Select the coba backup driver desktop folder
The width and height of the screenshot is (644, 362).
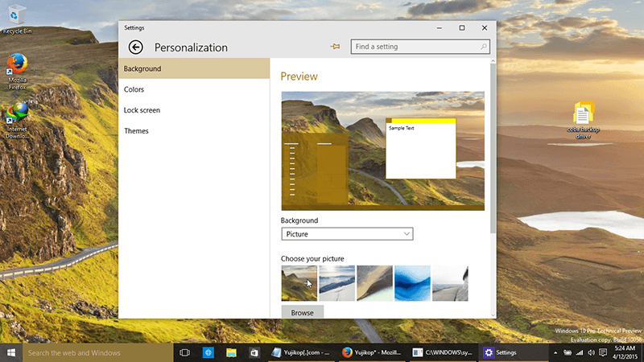click(x=583, y=120)
